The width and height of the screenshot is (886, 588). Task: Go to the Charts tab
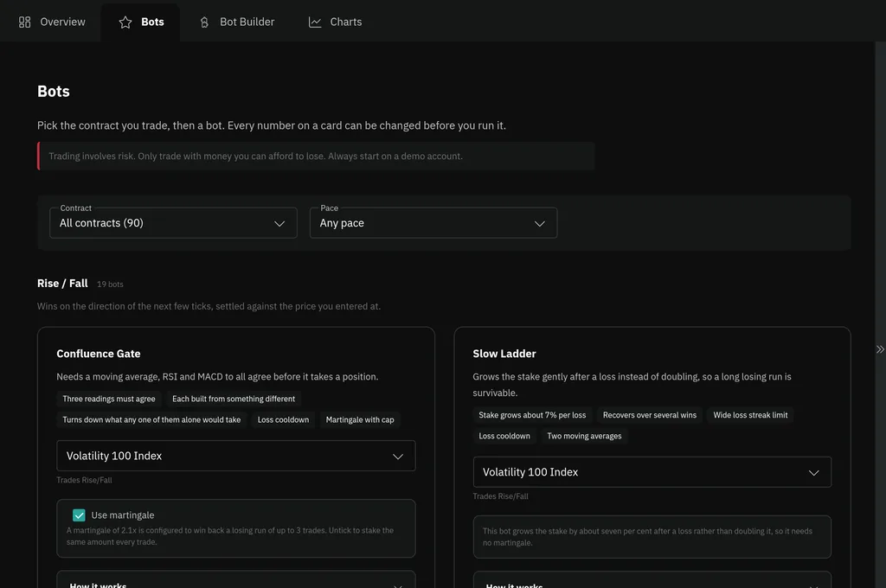point(335,22)
